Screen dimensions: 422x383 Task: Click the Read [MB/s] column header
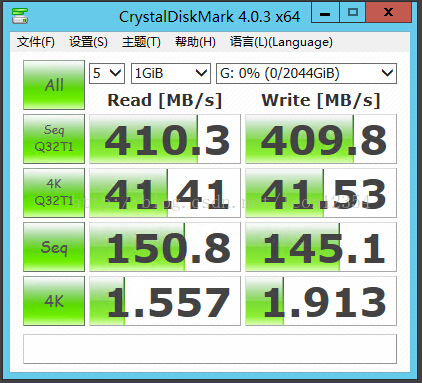(x=165, y=100)
